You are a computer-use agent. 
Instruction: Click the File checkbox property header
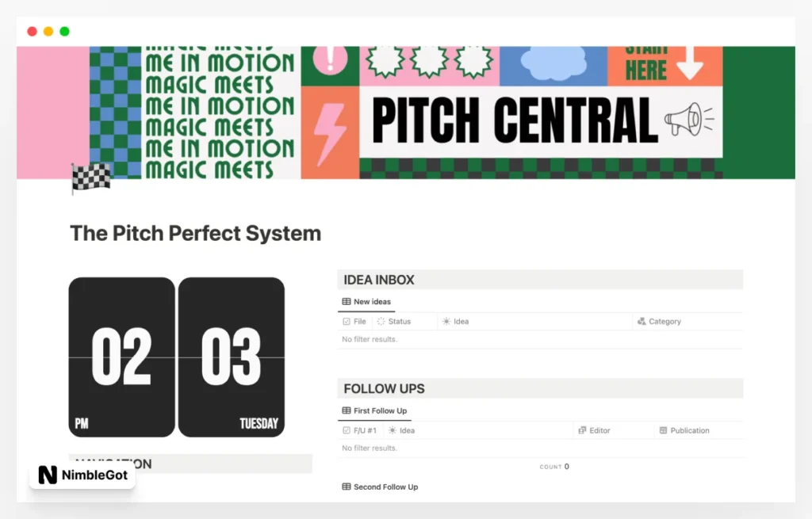tap(354, 321)
